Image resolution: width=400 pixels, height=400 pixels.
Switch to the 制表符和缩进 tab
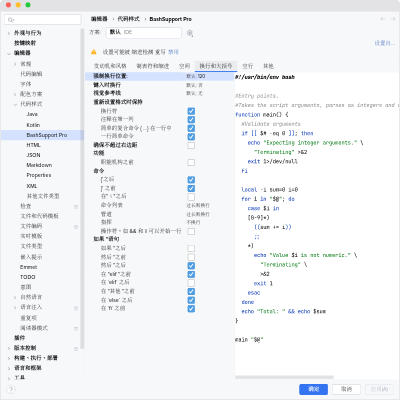pyautogui.click(x=153, y=66)
